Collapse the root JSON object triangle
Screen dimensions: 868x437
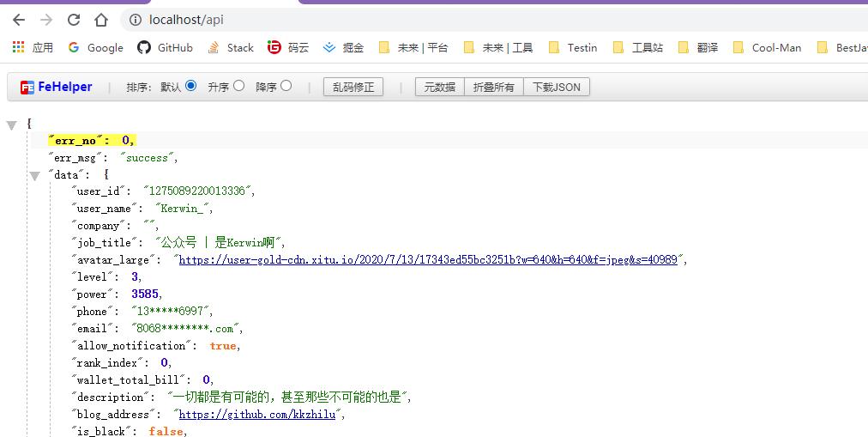point(12,125)
